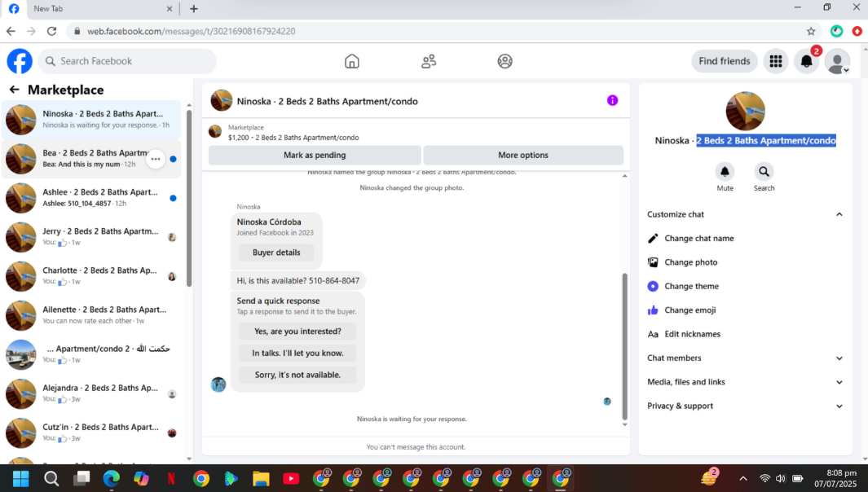Open the Friends icon in top navigation
This screenshot has height=492, width=868.
(429, 61)
